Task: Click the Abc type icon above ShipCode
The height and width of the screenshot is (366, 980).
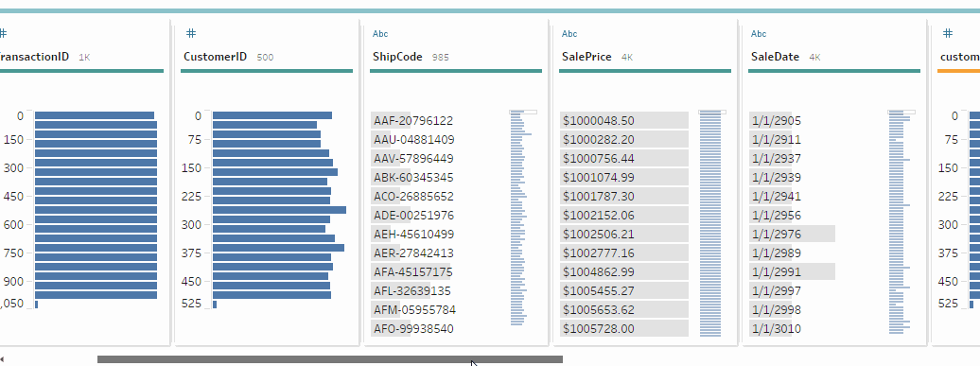Action: (380, 34)
